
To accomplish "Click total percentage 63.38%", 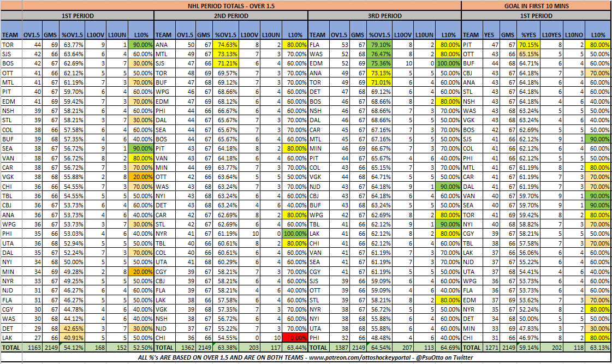I will click(225, 347).
